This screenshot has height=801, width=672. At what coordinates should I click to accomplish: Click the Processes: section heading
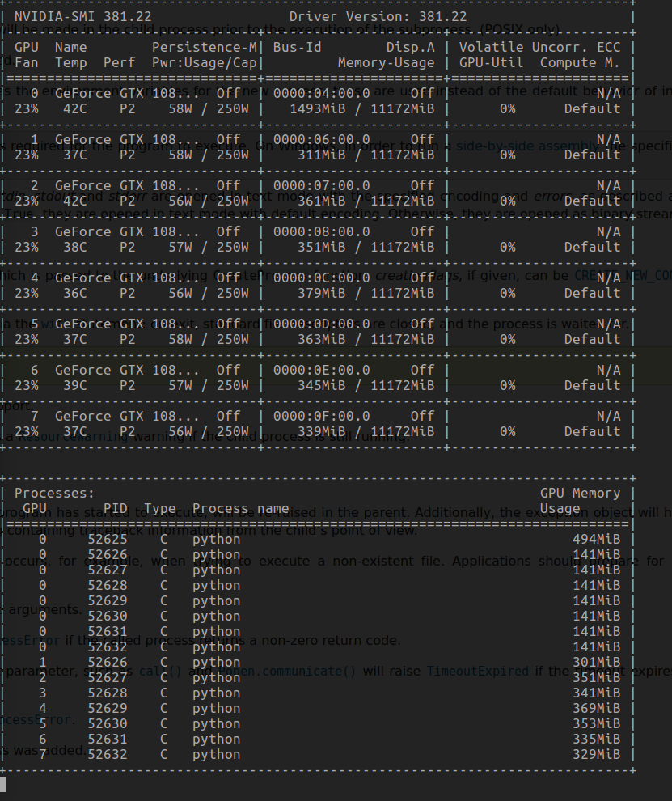click(55, 494)
